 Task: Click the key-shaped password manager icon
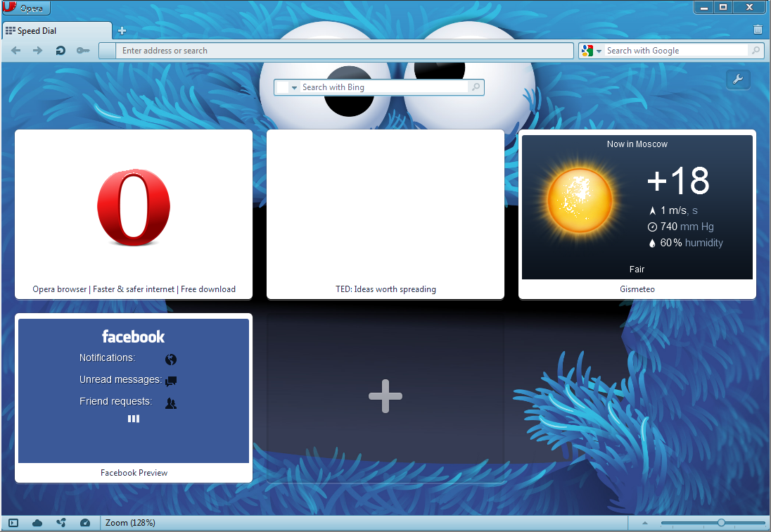click(82, 50)
